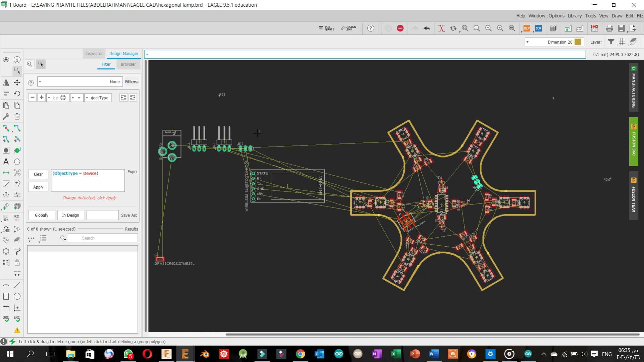Select the Change wrench tool

(6, 116)
